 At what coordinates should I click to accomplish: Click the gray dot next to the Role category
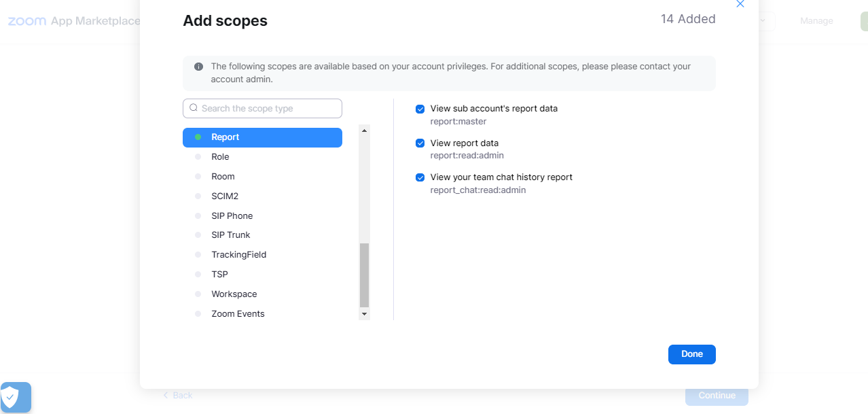click(198, 156)
